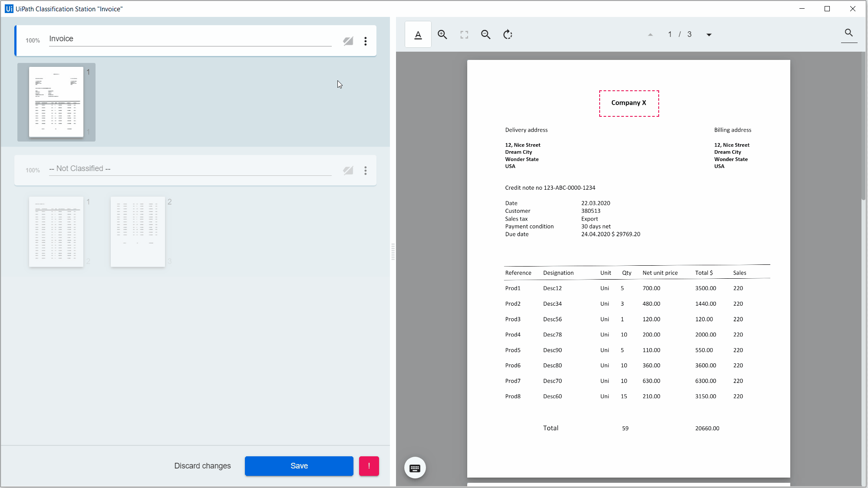Click the Invoice document type field
Viewport: 868px width, 488px height.
pyautogui.click(x=190, y=39)
